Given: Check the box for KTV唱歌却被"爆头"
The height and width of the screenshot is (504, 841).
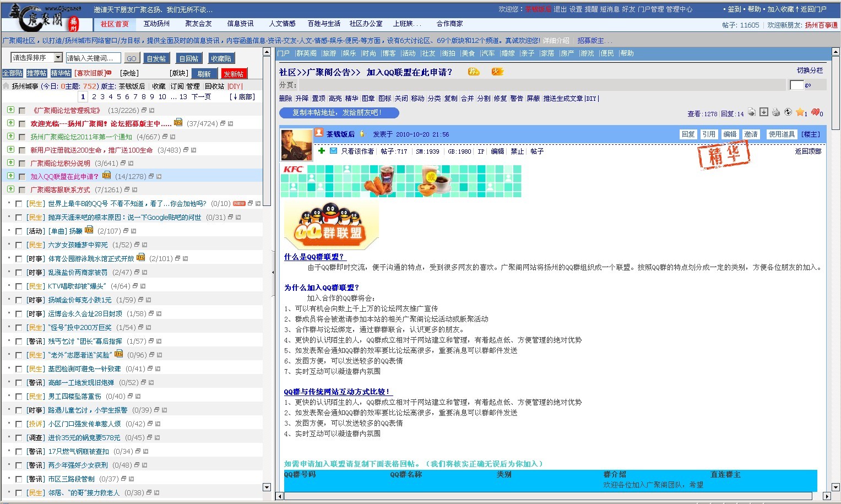Looking at the screenshot, I should (19, 286).
